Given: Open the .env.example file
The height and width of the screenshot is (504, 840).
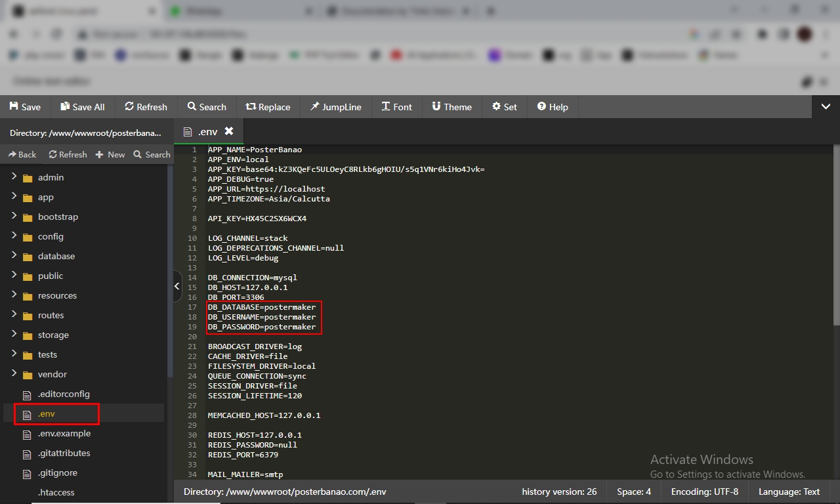Looking at the screenshot, I should pyautogui.click(x=64, y=434).
